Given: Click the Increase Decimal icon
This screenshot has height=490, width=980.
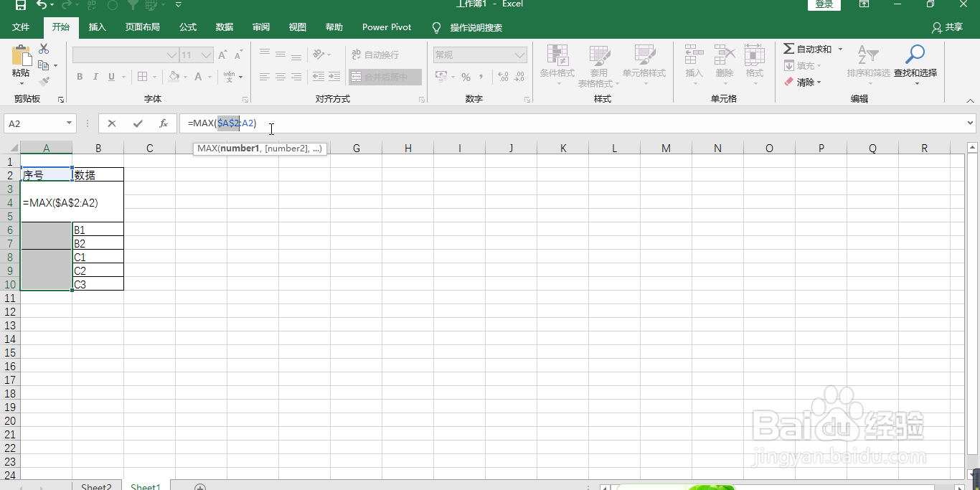Looking at the screenshot, I should (502, 77).
